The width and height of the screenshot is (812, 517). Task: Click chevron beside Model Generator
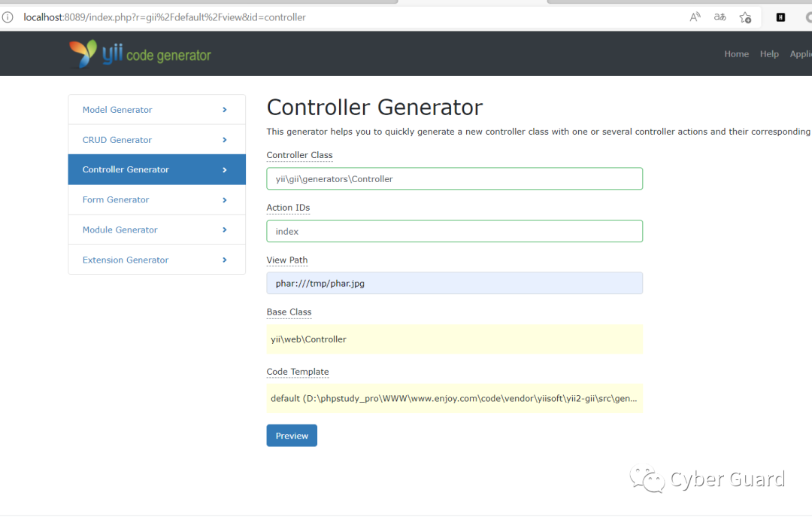click(x=225, y=110)
